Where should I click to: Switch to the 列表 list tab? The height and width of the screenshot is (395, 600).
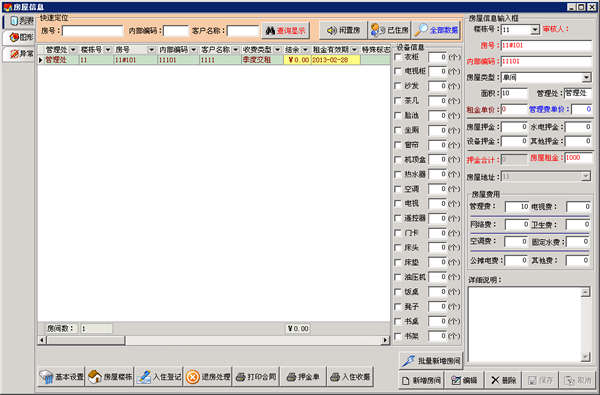(x=19, y=21)
